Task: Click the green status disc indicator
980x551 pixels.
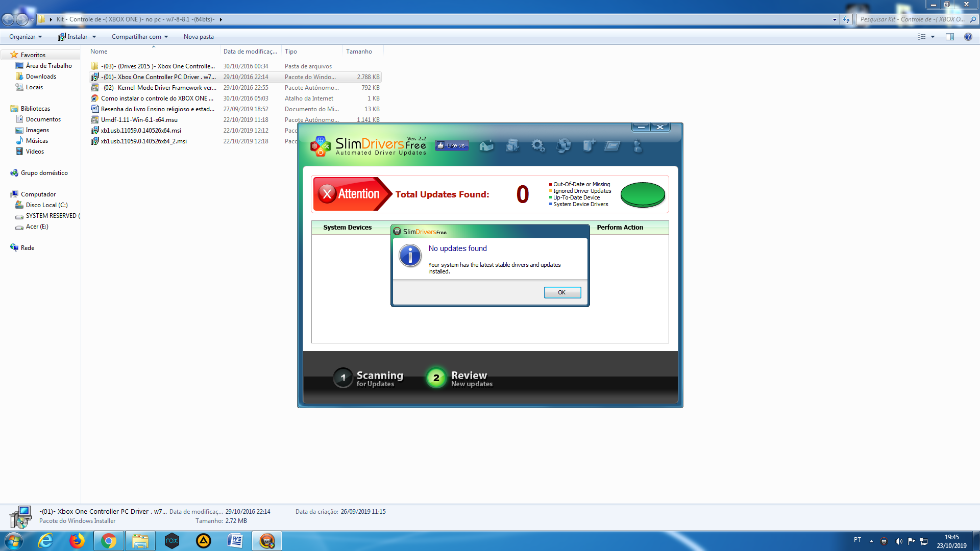Action: pos(643,194)
